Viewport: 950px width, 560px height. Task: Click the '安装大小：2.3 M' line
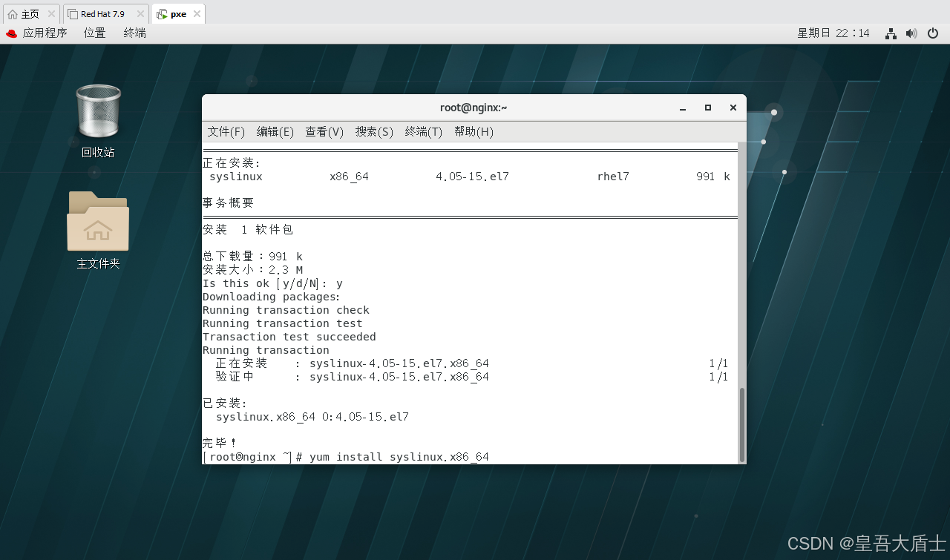pyautogui.click(x=252, y=270)
